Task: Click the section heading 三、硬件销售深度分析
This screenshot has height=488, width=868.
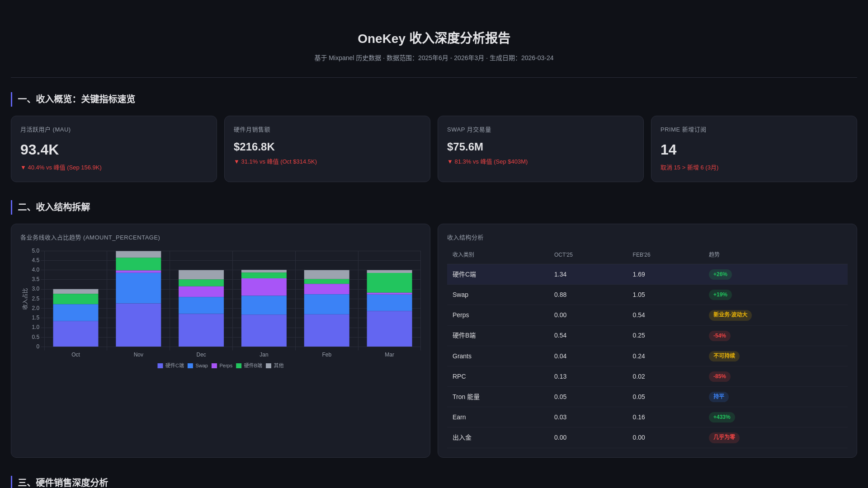Action: click(x=63, y=483)
